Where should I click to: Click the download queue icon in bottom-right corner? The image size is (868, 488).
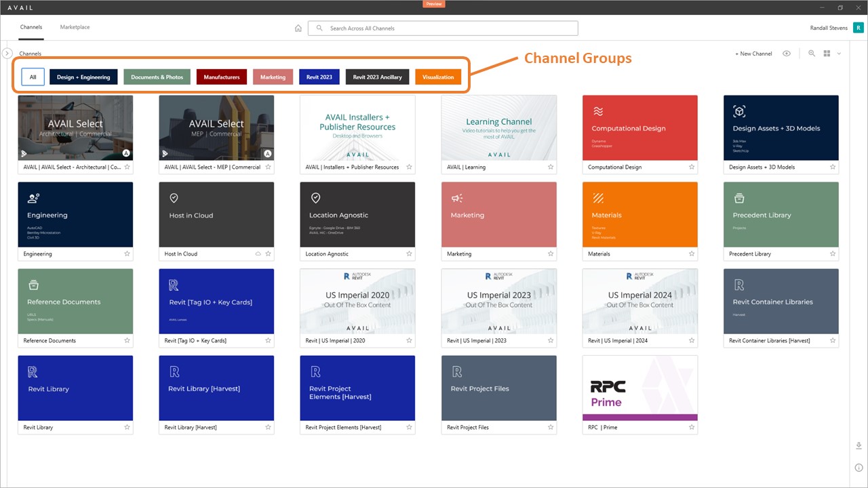[858, 445]
